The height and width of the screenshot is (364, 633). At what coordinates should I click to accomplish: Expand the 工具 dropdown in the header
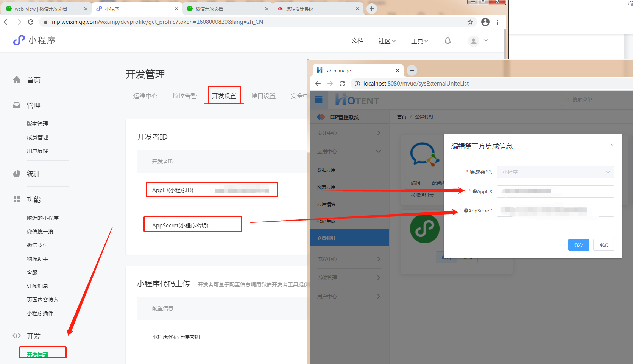(419, 41)
